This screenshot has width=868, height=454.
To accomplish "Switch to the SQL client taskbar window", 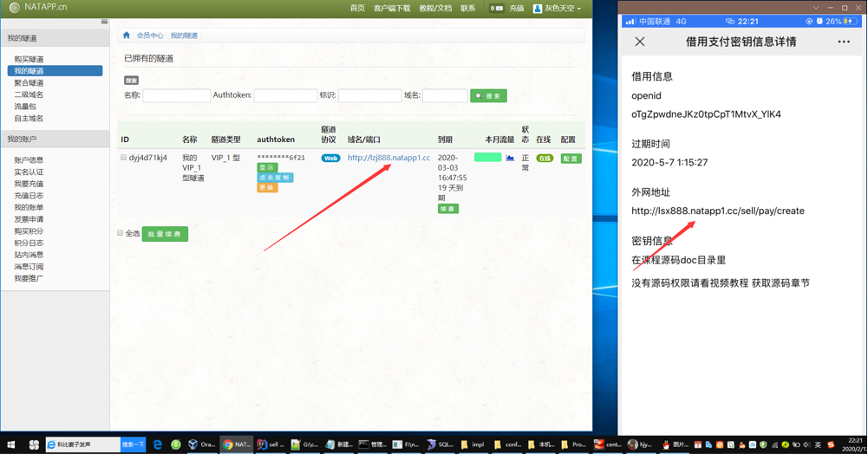I will point(441,444).
